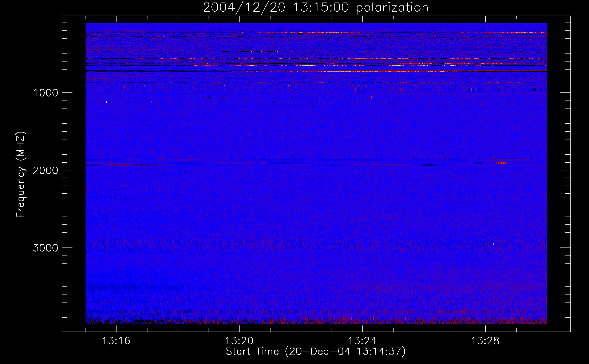
Task: Click the 13:16 time tick label
Action: click(116, 341)
